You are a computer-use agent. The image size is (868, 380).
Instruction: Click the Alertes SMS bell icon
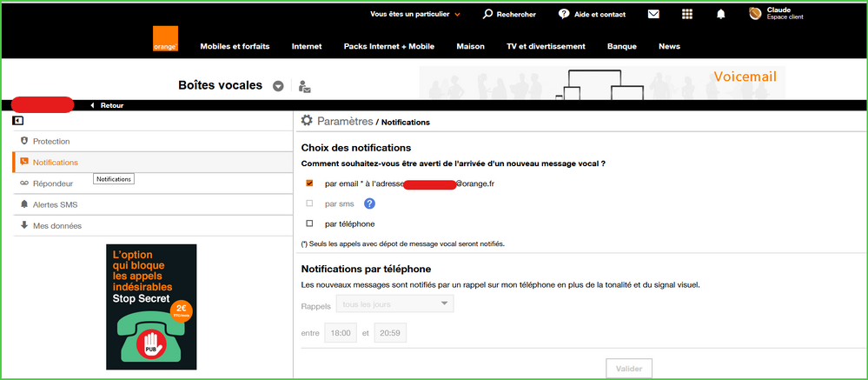(23, 204)
